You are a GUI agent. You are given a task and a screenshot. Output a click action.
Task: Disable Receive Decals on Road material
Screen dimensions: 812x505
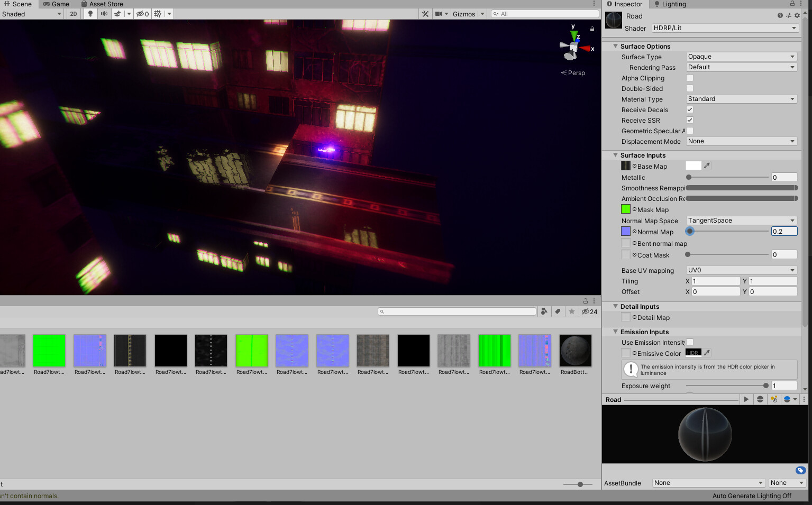tap(690, 109)
